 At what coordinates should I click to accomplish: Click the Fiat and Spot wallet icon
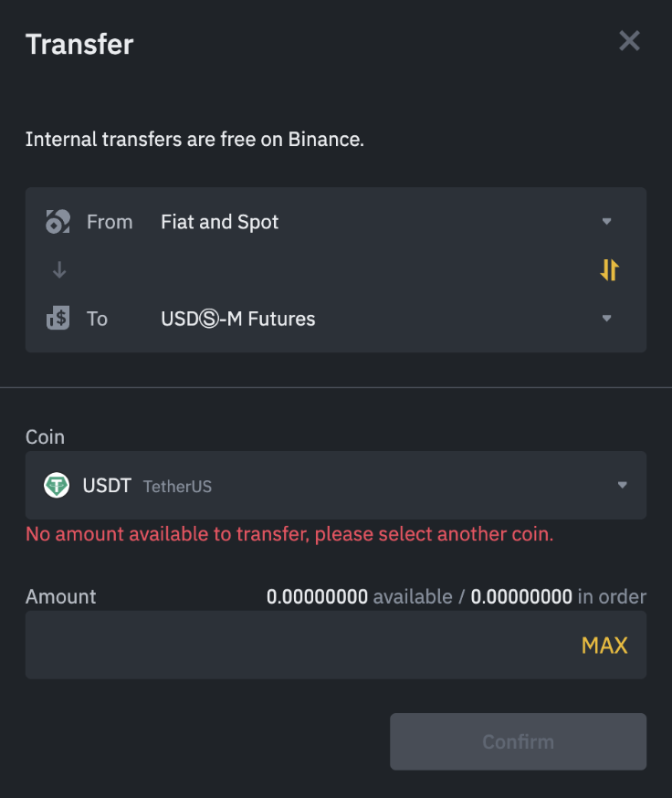[x=58, y=222]
